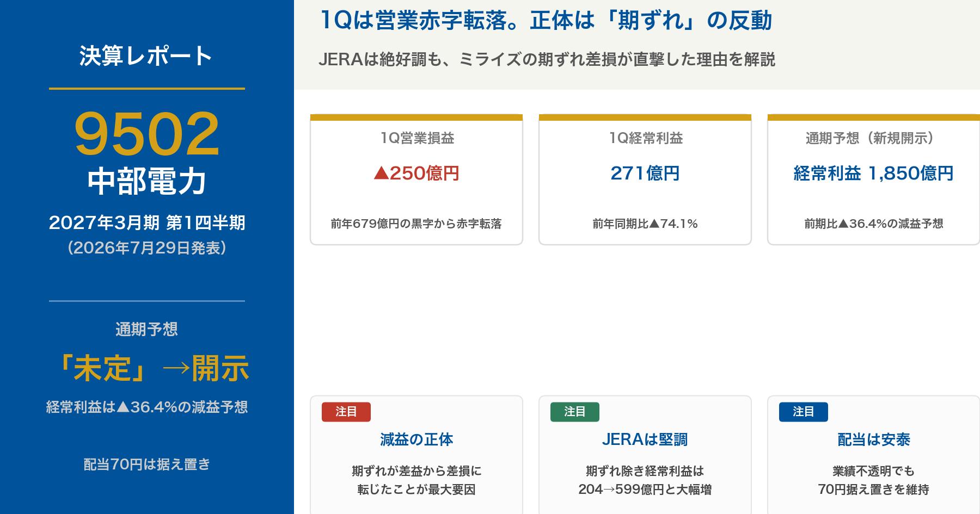Click the blue 注目 badge above 配当は安泰
Viewport: 980px width, 514px height.
[x=804, y=412]
